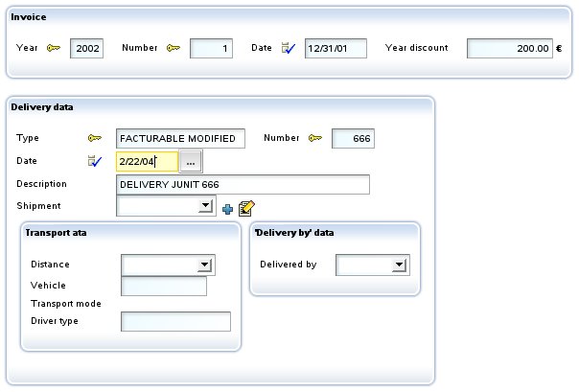This screenshot has height=392, width=579.
Task: Click the Year discount label
Action: pos(417,48)
